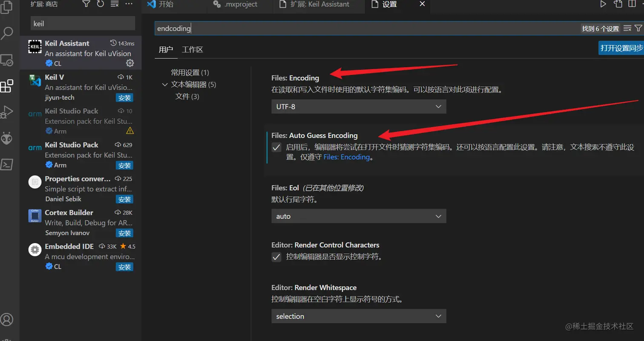The image size is (644, 341).
Task: Open Keil Assistant extension entry
Action: [x=80, y=53]
